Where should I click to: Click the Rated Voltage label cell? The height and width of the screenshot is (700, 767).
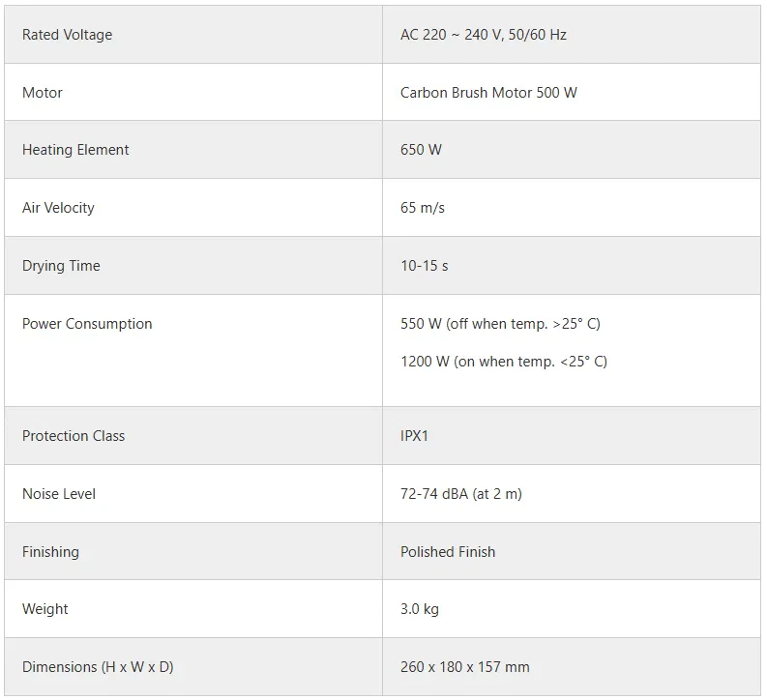coord(67,35)
